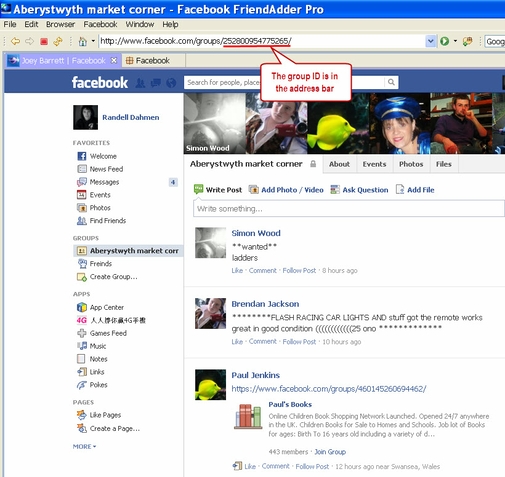Click Join Group for Paul's Books
Image resolution: width=505 pixels, height=477 pixels.
(x=330, y=452)
